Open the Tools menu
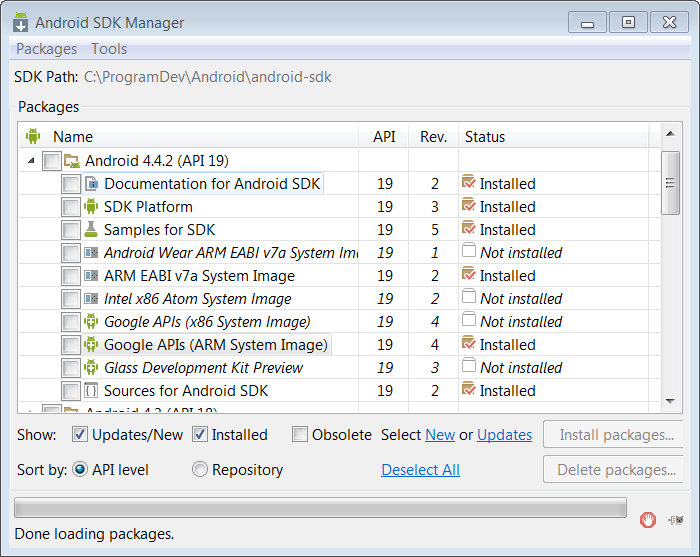700x557 pixels. pyautogui.click(x=109, y=49)
